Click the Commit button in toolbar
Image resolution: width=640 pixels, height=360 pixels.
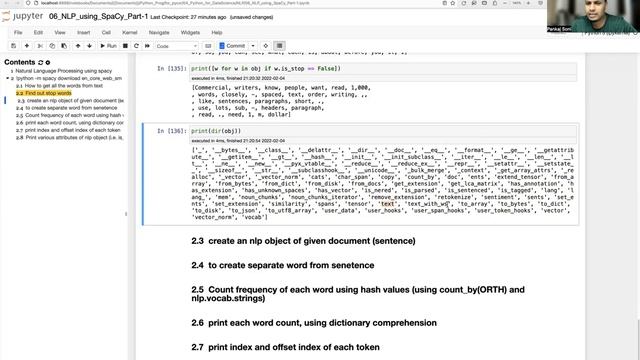232,46
